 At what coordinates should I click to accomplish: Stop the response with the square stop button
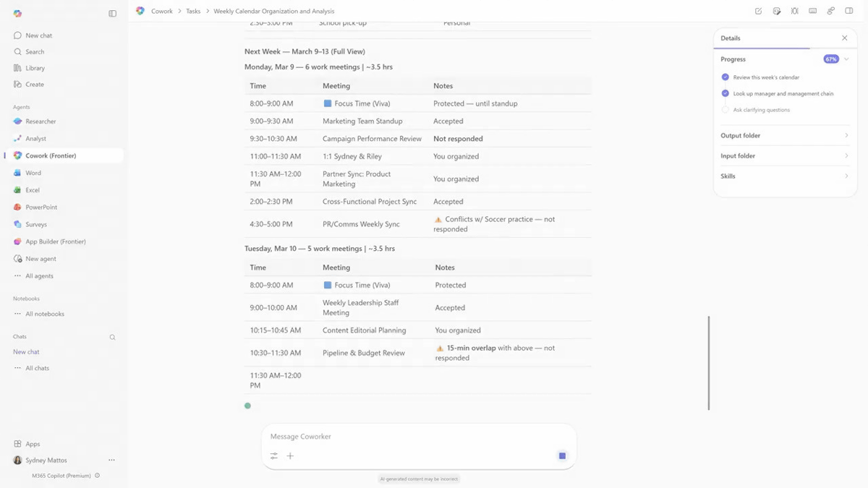click(562, 455)
